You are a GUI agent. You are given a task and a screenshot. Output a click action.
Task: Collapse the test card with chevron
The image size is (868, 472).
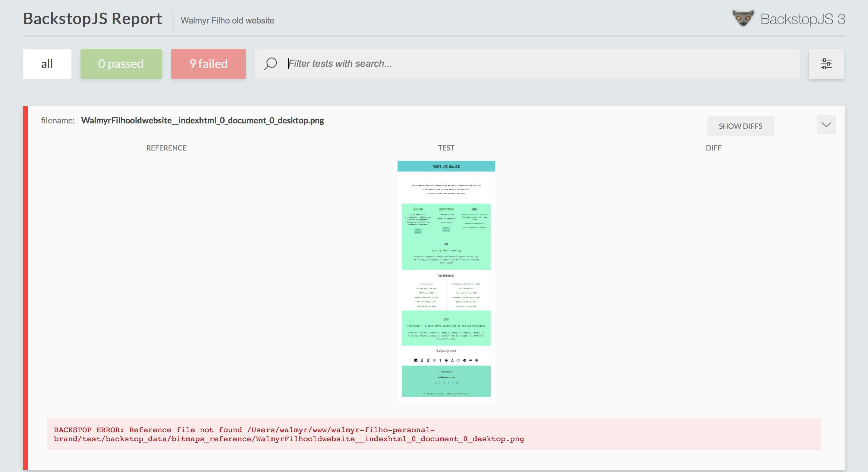[826, 125]
